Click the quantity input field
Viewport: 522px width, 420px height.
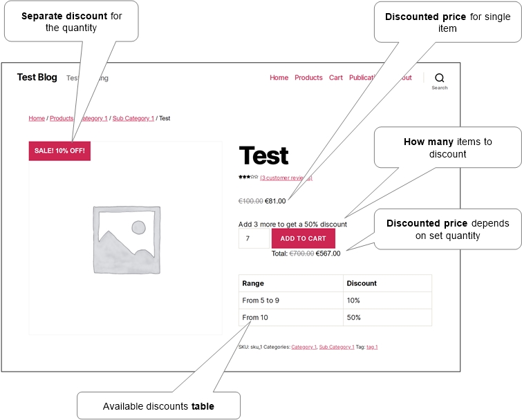(x=254, y=238)
